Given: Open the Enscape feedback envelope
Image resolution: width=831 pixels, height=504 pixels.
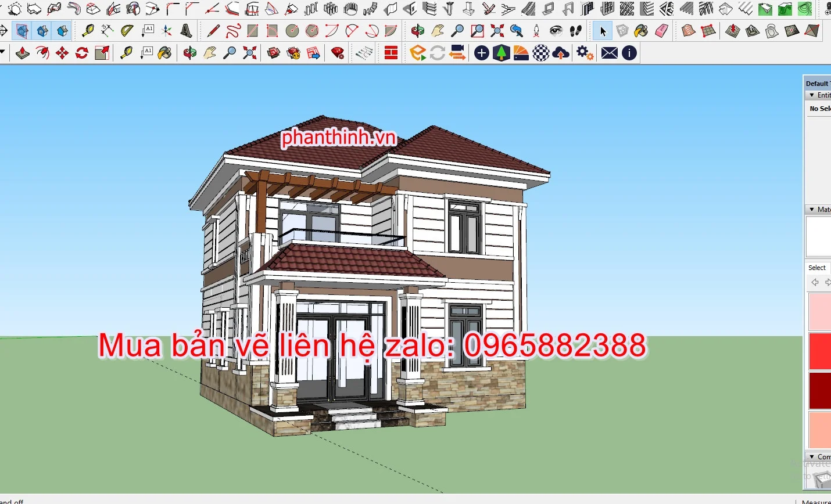Looking at the screenshot, I should pos(610,53).
